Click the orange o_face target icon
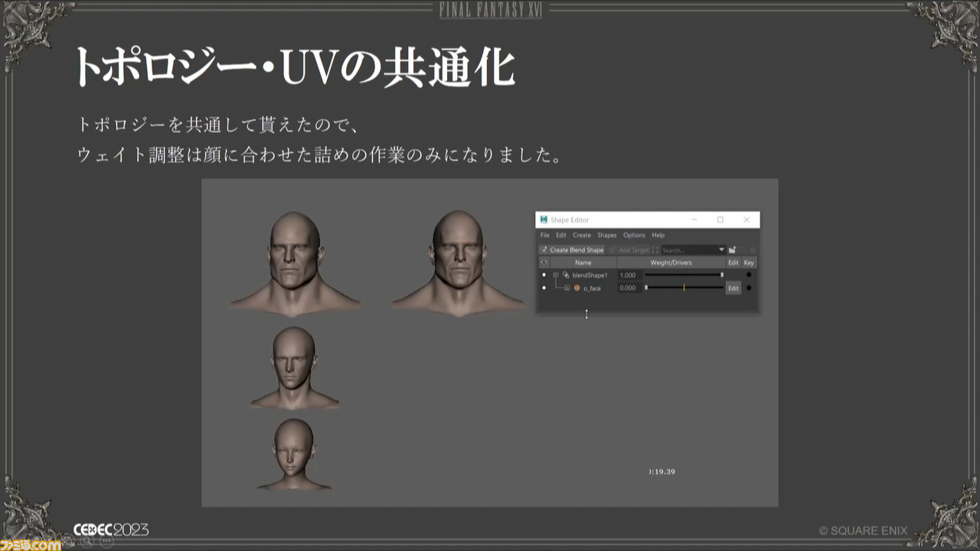The width and height of the screenshot is (980, 551). pos(577,288)
